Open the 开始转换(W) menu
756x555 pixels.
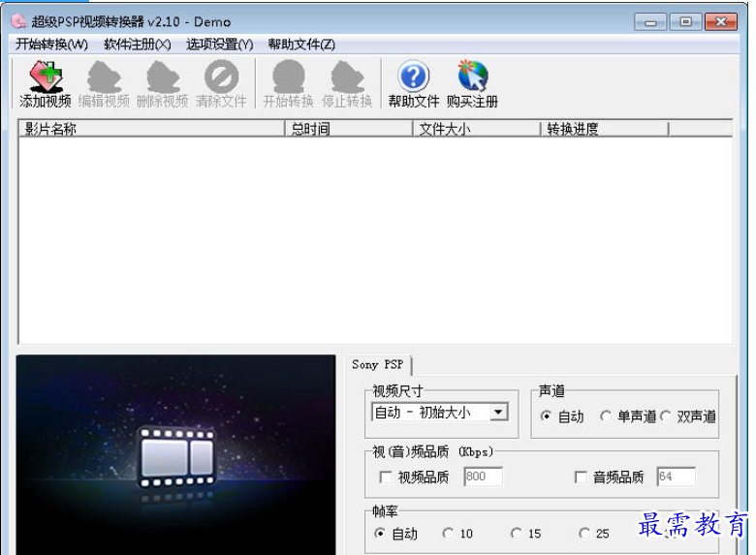[51, 45]
